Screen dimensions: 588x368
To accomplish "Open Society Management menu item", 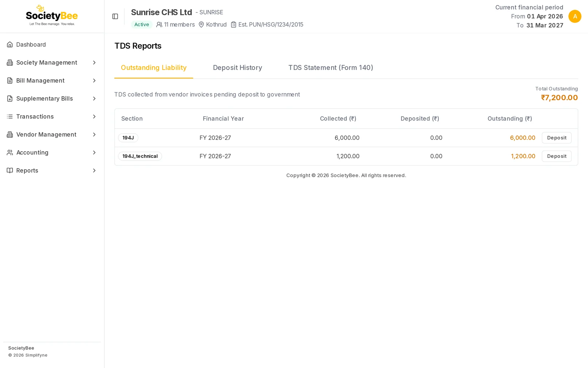I will [52, 63].
